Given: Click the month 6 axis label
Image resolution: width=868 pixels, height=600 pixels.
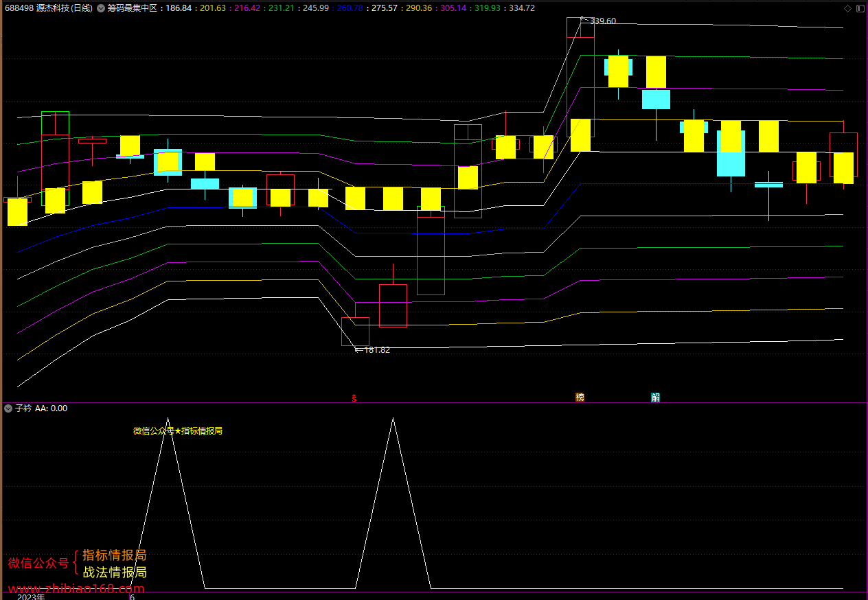Looking at the screenshot, I should 133,597.
